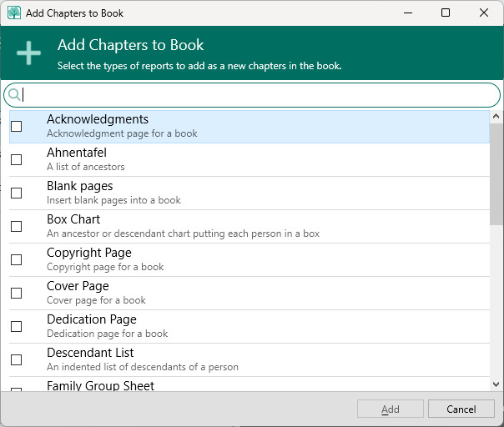Close the Add Chapters to Book dialog
This screenshot has width=504, height=427.
point(484,13)
